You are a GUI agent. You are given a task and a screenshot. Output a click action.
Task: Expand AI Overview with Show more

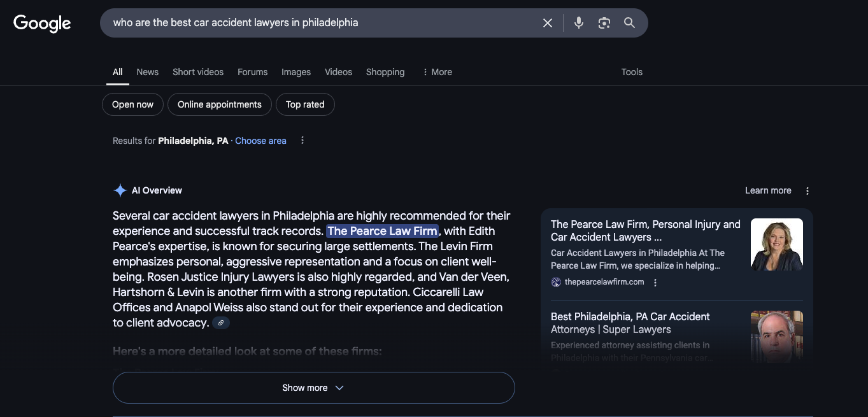pyautogui.click(x=313, y=388)
